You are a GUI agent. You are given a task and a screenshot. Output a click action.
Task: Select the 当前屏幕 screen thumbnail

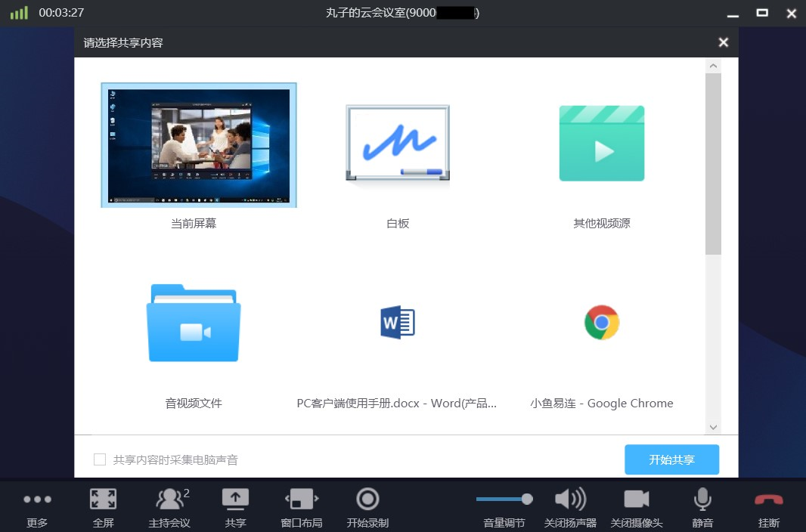coord(199,145)
